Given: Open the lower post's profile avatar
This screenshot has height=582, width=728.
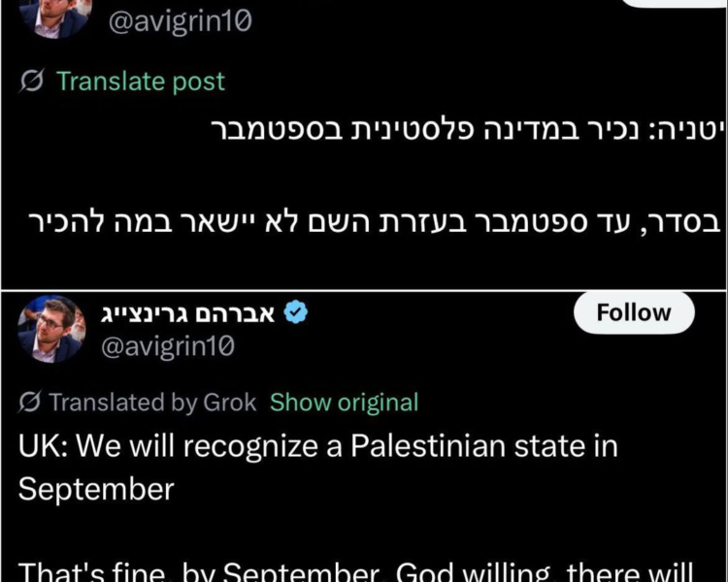Looking at the screenshot, I should pos(52,329).
